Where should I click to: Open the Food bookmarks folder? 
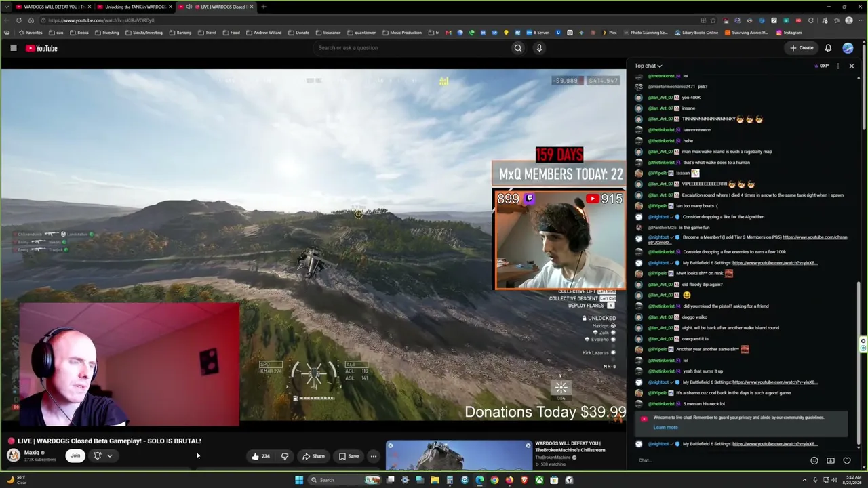click(231, 33)
